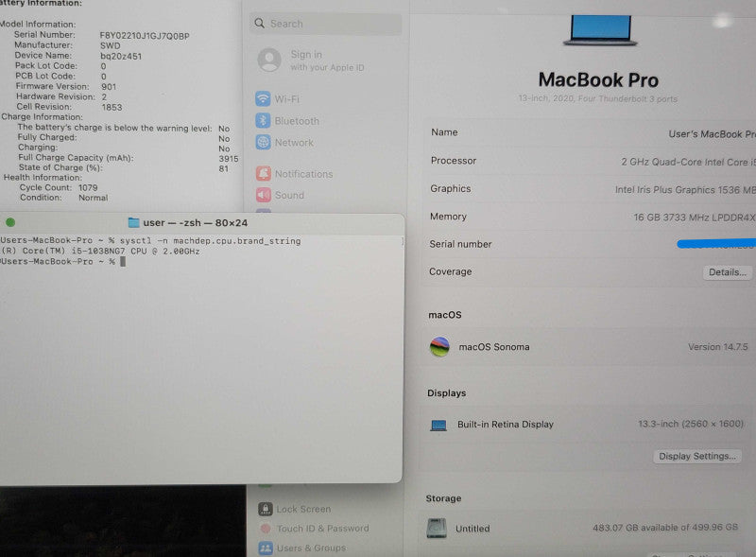Select Touch ID & Password fingerprint icon
The width and height of the screenshot is (756, 557).
coord(266,529)
